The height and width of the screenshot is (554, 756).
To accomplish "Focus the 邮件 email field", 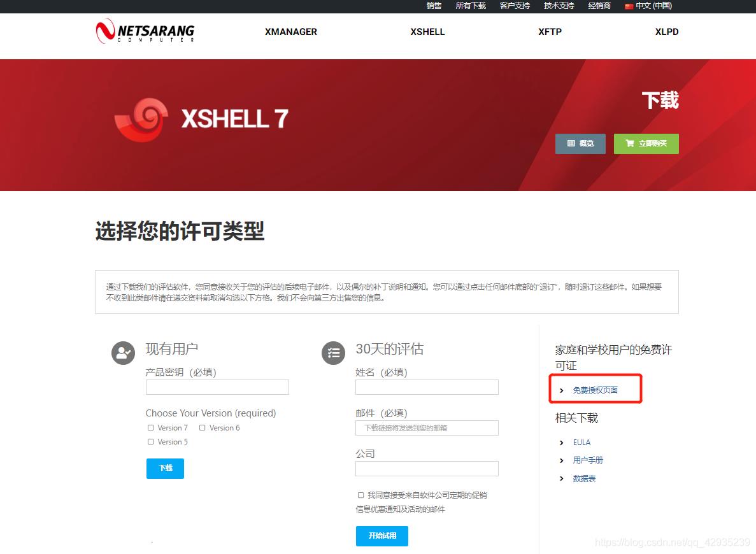I will (427, 428).
